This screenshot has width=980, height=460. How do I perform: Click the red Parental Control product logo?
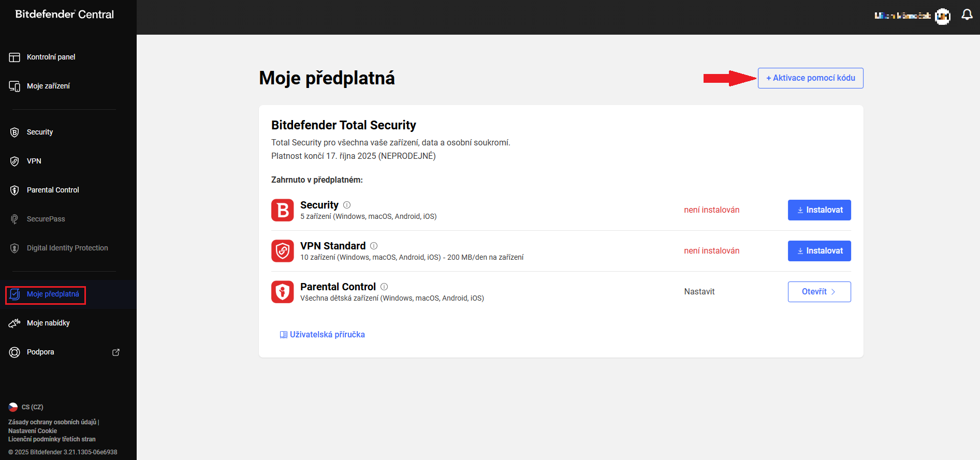click(283, 292)
